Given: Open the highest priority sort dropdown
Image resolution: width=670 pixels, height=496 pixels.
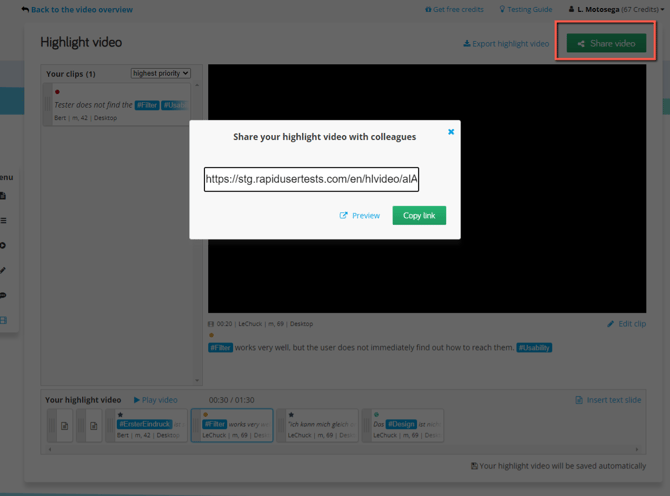Looking at the screenshot, I should point(160,73).
